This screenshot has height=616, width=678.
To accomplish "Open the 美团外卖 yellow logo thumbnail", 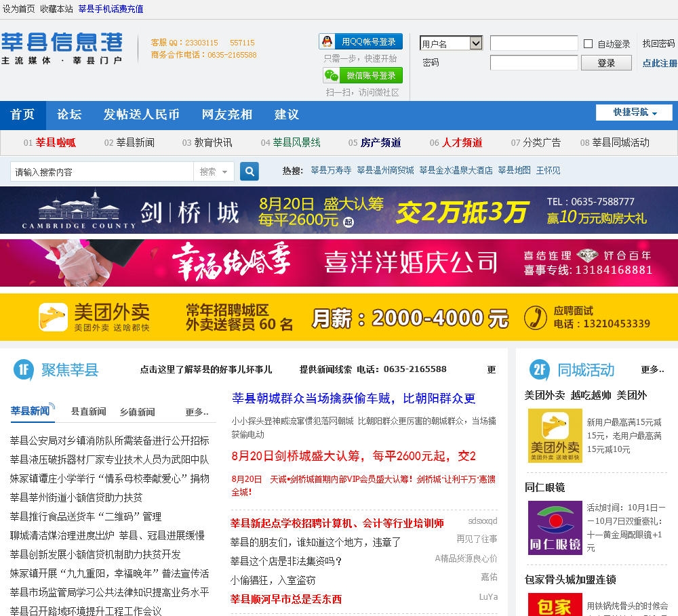I will click(x=555, y=436).
